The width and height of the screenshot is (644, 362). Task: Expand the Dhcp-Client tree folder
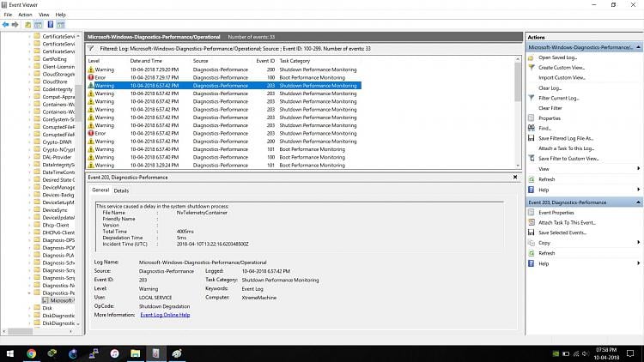(29, 225)
